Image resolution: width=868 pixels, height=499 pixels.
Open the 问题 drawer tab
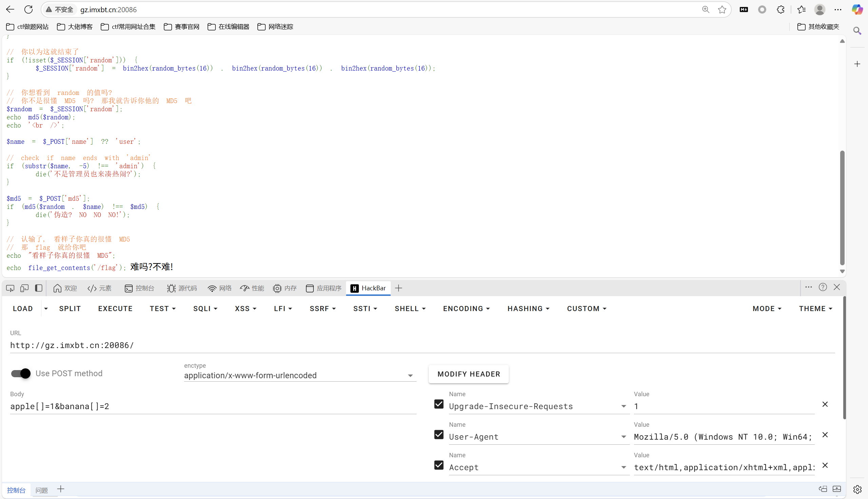tap(42, 490)
